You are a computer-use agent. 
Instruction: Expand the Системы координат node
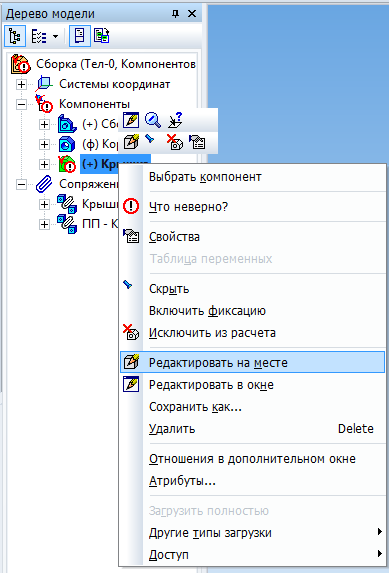(x=22, y=84)
